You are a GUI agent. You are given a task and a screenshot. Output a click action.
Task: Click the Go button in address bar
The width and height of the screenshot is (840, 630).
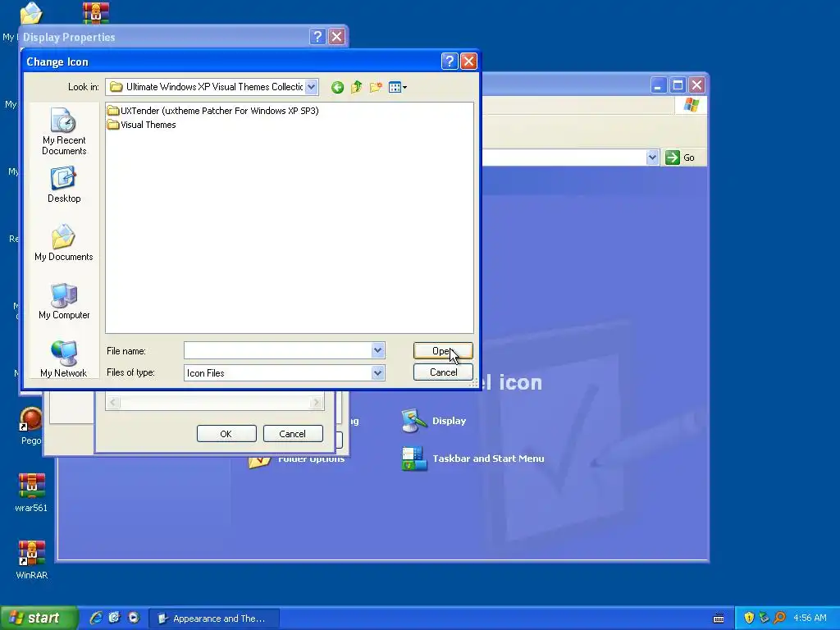(x=680, y=157)
